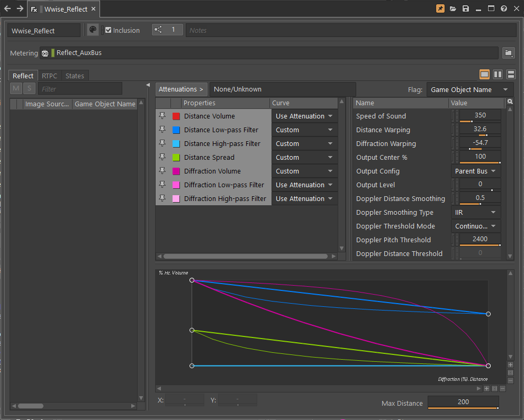Image resolution: width=524 pixels, height=420 pixels.
Task: Browse metering with the folder button at right
Action: (508, 53)
